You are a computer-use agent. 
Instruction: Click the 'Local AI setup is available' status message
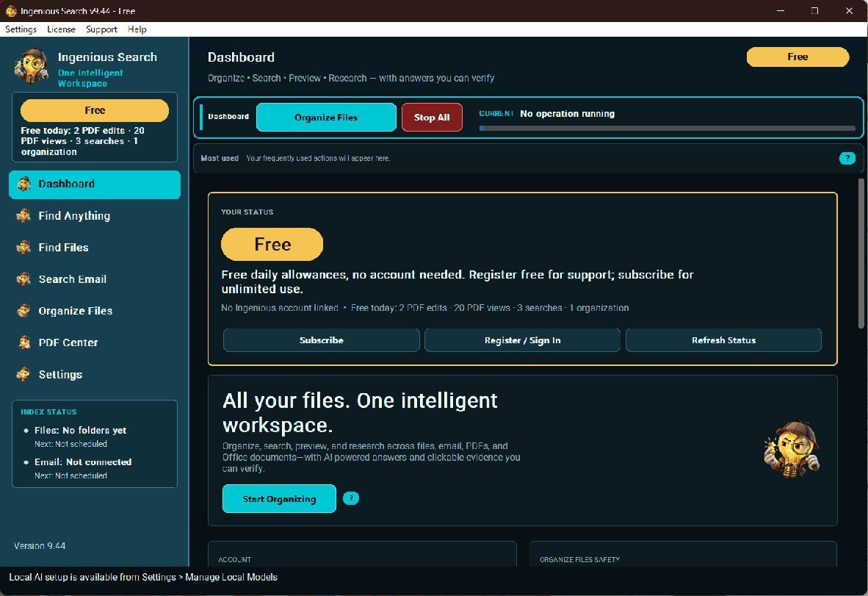point(143,577)
